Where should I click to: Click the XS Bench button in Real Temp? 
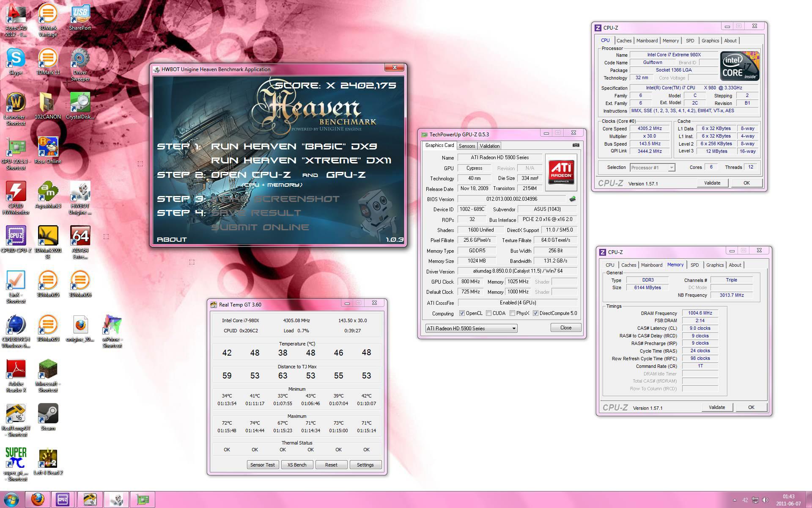[x=297, y=465]
